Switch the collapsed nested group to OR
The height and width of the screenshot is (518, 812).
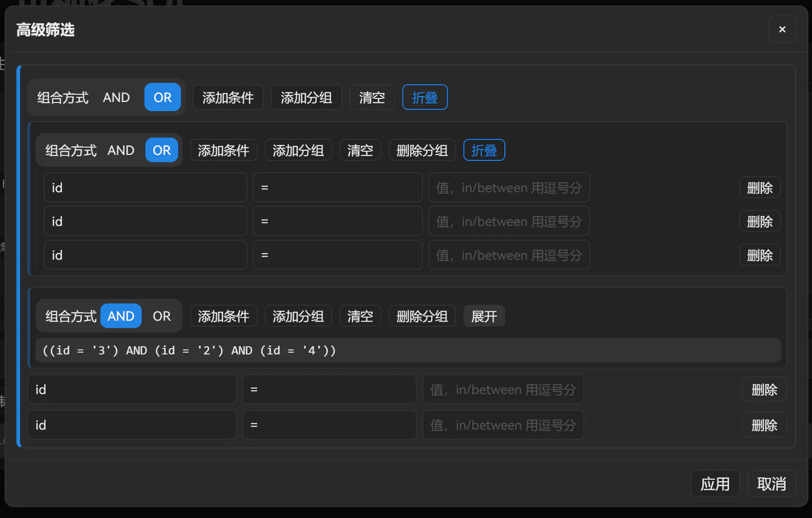[x=162, y=316]
